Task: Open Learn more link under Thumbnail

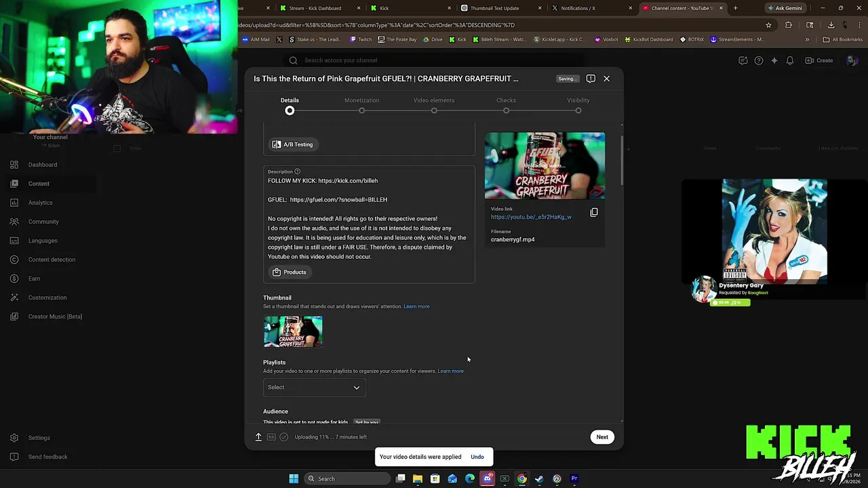Action: click(416, 306)
